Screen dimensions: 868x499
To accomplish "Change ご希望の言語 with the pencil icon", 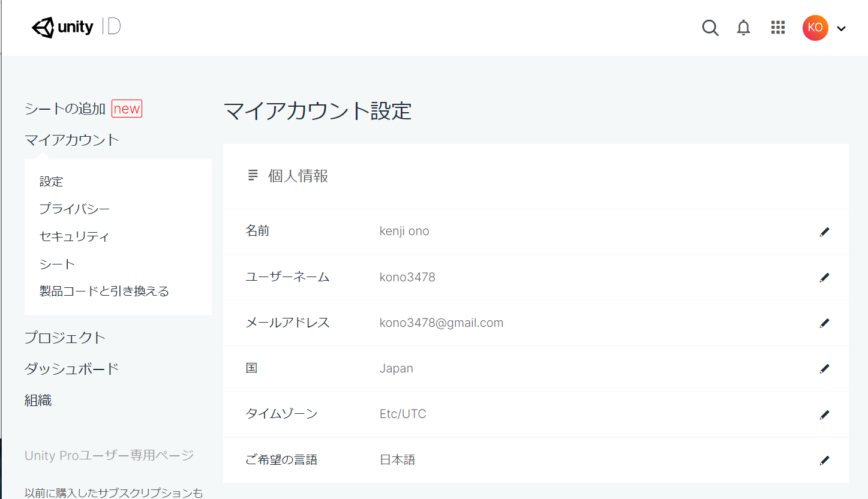I will point(825,459).
